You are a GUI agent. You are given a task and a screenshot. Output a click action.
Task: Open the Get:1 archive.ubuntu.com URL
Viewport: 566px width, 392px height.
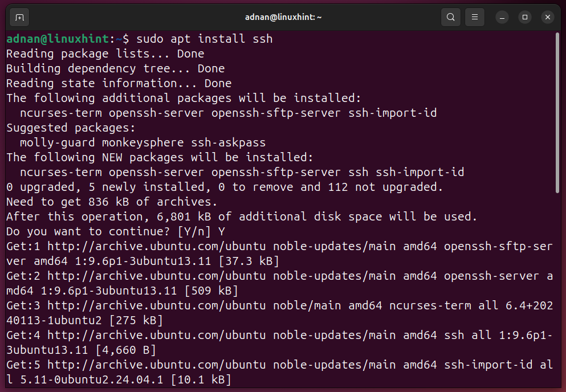157,247
